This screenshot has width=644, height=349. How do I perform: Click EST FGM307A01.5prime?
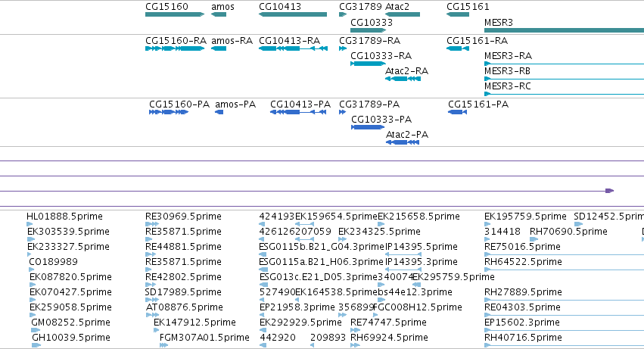[204, 338]
